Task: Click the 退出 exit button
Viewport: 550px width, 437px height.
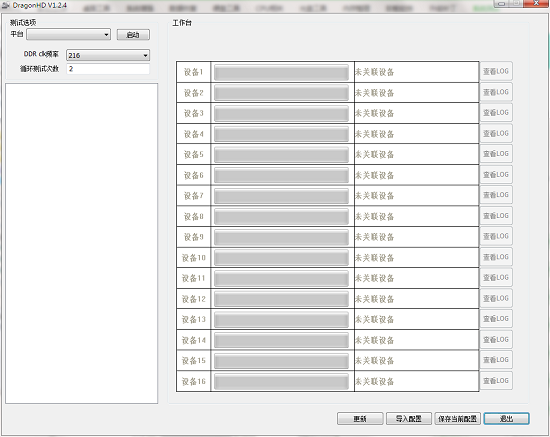Action: 507,418
